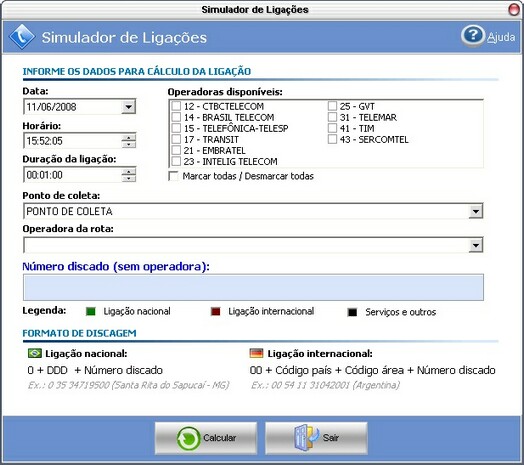Check 15 - TELEFÔNICA-TELESP operator
Image resolution: width=524 pixels, height=465 pixels.
176,128
